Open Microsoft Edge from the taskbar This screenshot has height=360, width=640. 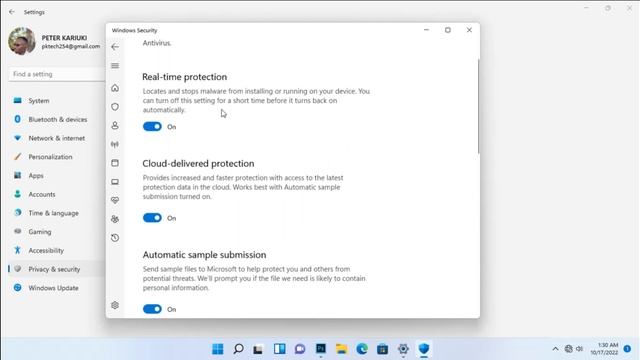point(362,349)
